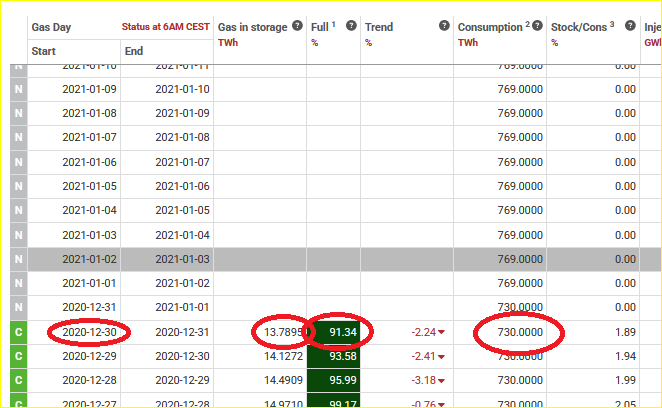Click the N status badge for 2021-01-06
Screen dimensions: 662x408
click(19, 162)
